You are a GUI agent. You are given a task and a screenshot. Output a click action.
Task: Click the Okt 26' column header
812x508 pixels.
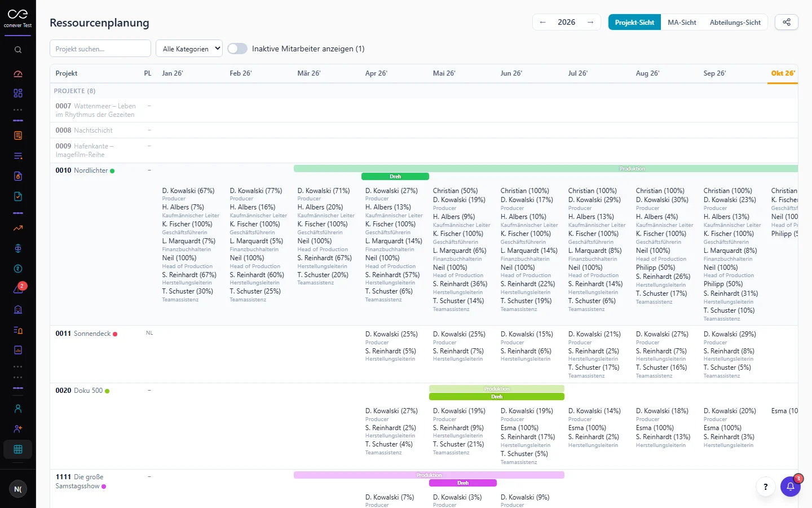(783, 73)
